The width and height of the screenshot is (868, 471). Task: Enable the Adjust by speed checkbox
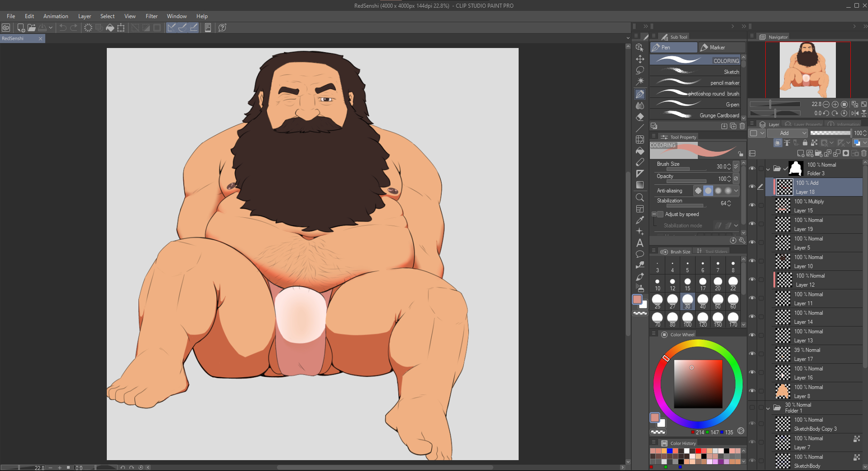tap(660, 214)
